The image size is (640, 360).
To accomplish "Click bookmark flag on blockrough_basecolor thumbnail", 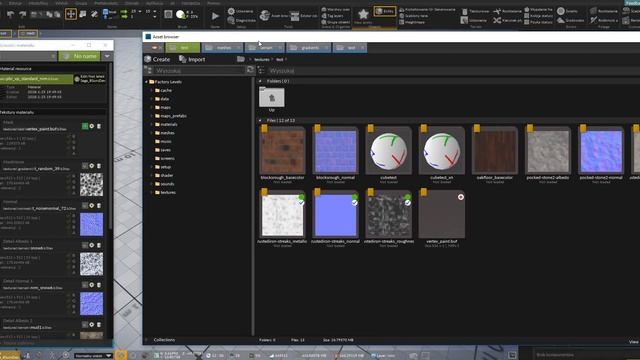I will (x=264, y=129).
